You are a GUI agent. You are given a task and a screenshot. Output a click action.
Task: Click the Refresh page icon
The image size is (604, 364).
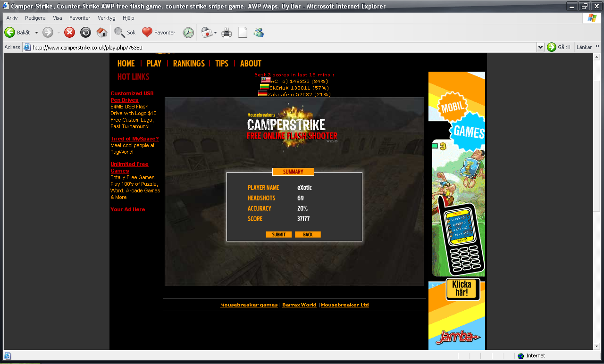[x=85, y=33]
